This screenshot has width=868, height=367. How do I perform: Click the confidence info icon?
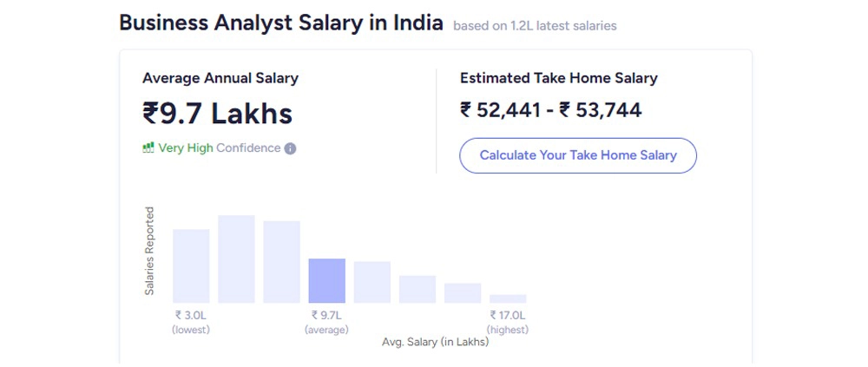point(290,148)
